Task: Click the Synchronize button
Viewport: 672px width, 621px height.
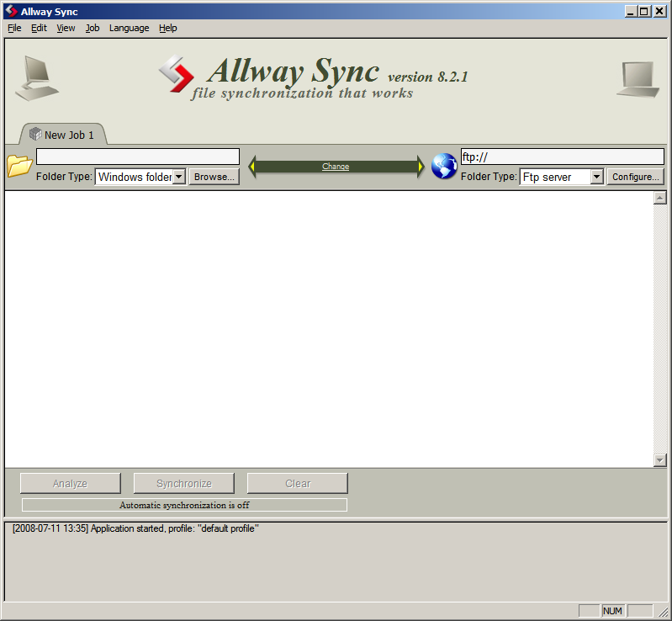Action: point(184,483)
